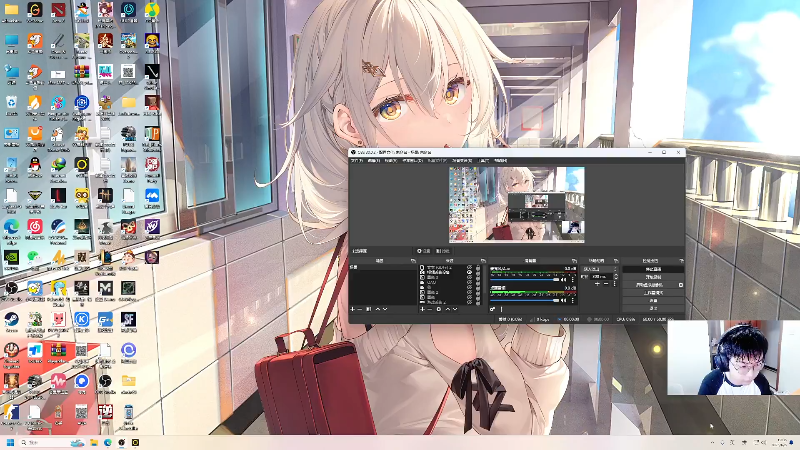Open source Properties gear button above docks
Viewport: 800px width, 450px height.
coord(424,251)
